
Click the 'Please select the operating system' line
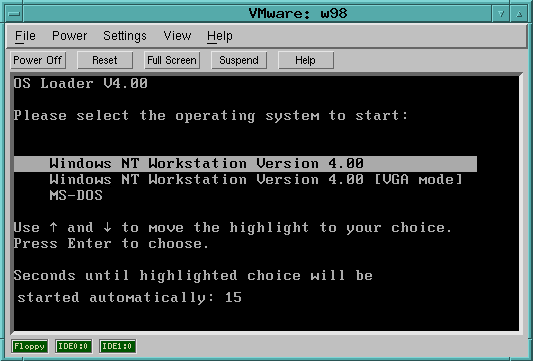click(211, 116)
